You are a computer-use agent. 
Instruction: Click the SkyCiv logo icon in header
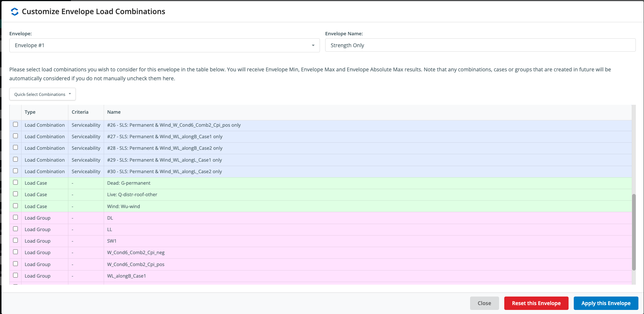click(x=14, y=12)
